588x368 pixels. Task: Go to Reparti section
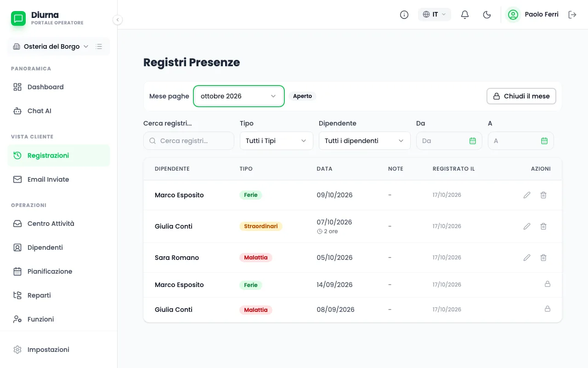(x=59, y=295)
